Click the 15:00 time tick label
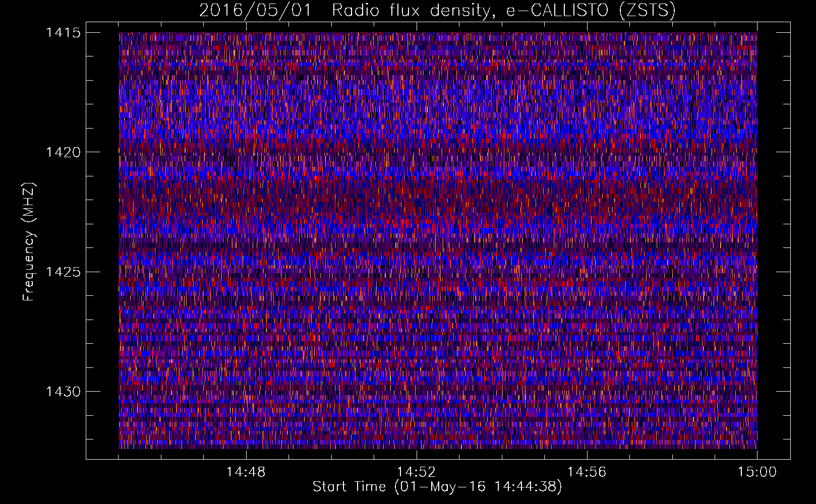The height and width of the screenshot is (504, 816). [x=757, y=472]
